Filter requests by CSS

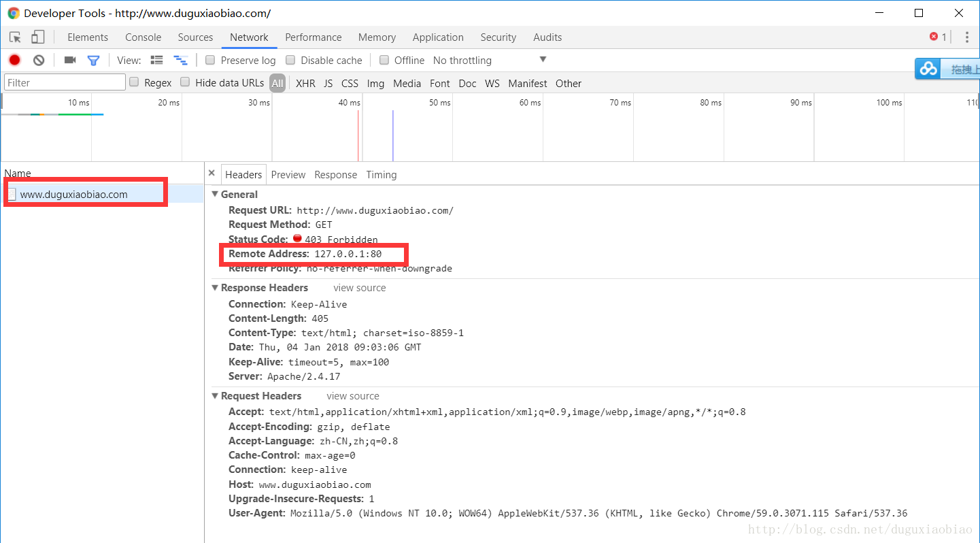(x=350, y=83)
